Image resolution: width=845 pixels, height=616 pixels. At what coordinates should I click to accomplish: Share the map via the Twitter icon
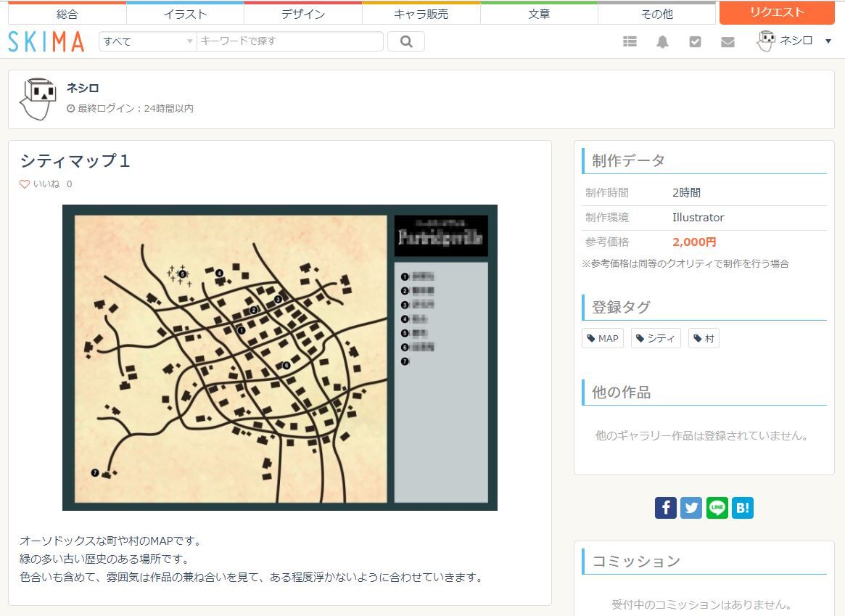click(691, 508)
